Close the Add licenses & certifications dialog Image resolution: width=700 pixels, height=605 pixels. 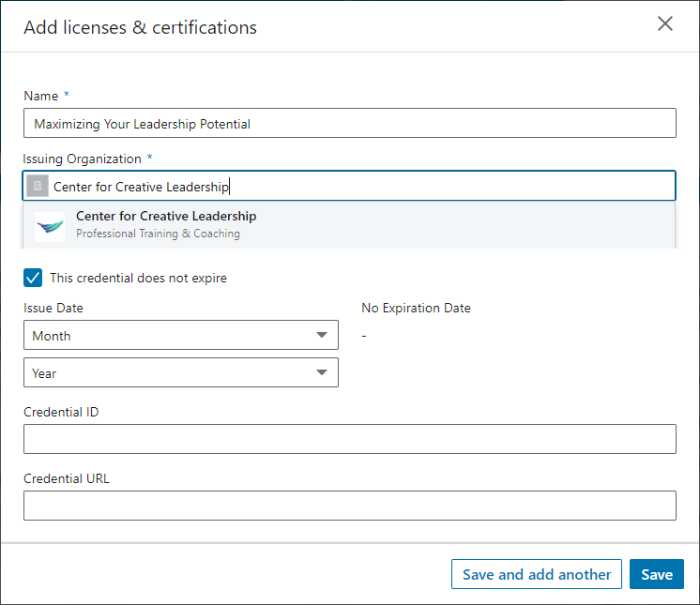(665, 24)
